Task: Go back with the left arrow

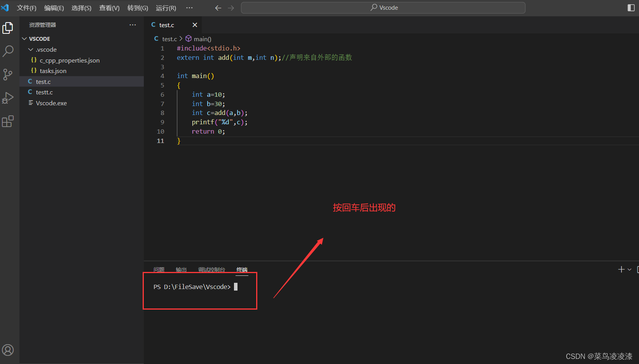Action: pos(218,8)
